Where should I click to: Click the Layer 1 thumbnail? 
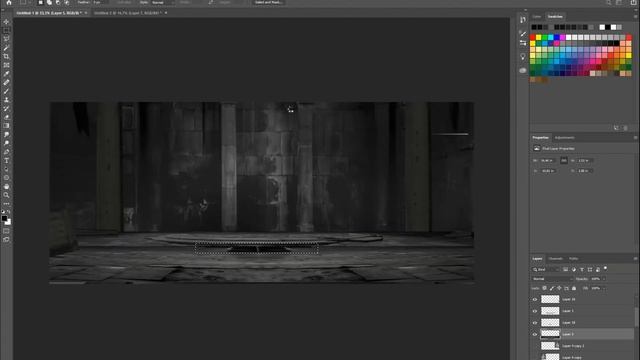[550, 311]
